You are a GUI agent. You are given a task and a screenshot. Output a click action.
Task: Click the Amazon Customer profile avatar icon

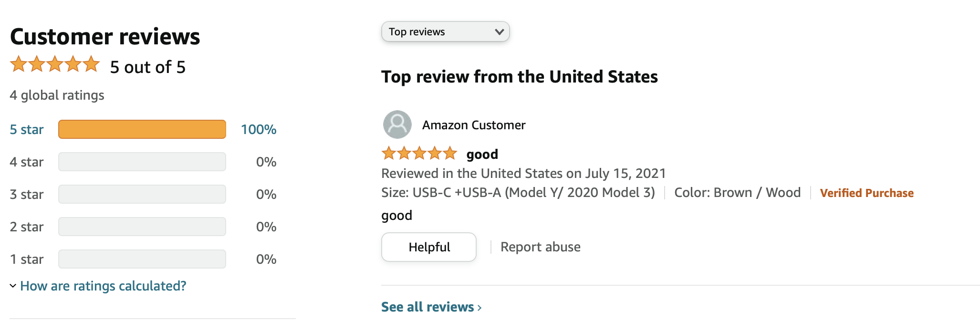click(x=397, y=124)
